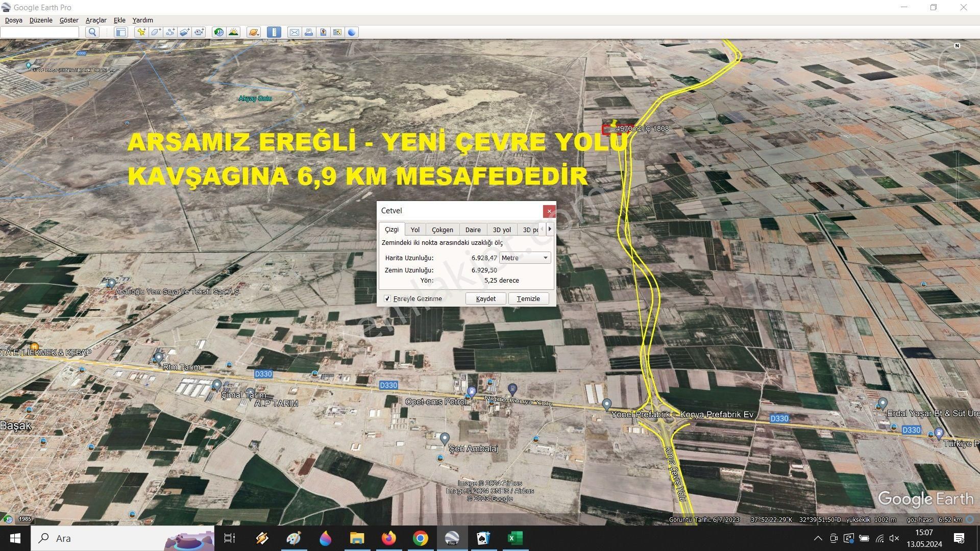This screenshot has width=980, height=551.
Task: Click the search magnifier button
Action: click(x=92, y=32)
